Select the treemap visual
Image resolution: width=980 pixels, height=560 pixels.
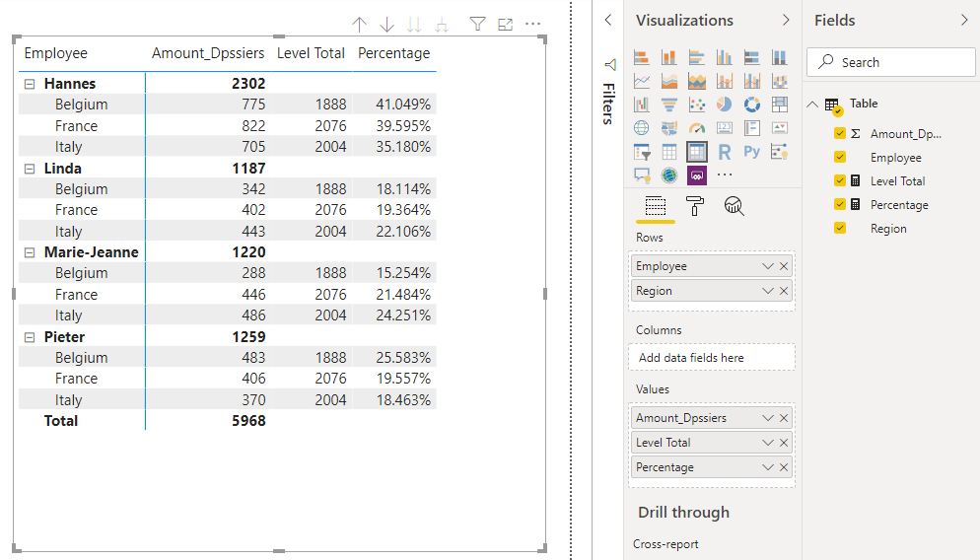click(x=780, y=105)
